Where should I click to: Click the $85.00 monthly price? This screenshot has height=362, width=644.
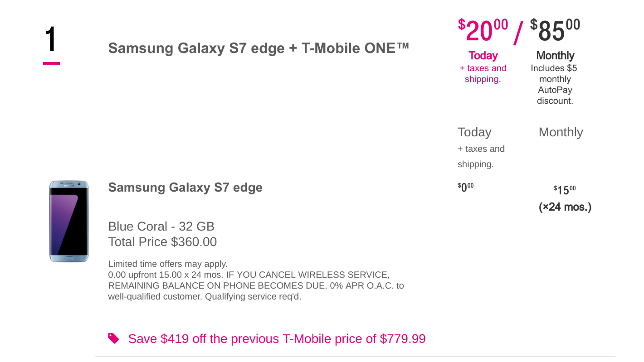[555, 30]
